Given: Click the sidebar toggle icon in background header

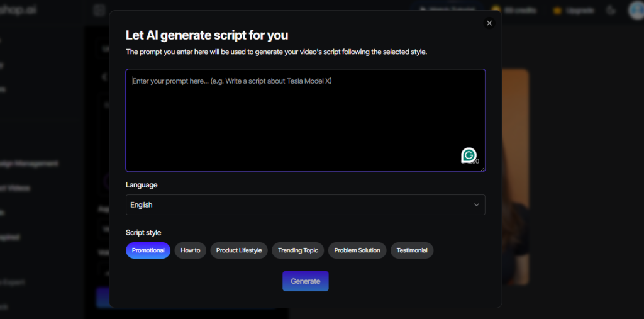Looking at the screenshot, I should click(99, 10).
